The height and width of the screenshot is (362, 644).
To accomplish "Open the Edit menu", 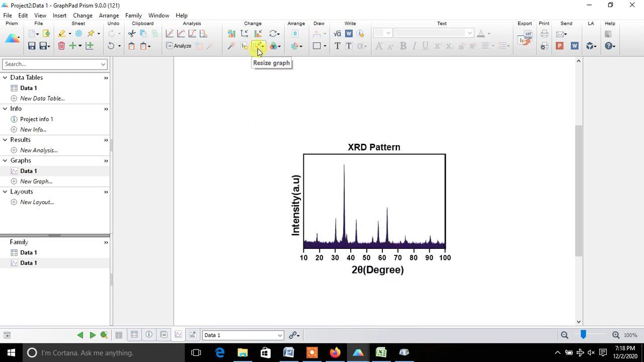I will [x=23, y=16].
